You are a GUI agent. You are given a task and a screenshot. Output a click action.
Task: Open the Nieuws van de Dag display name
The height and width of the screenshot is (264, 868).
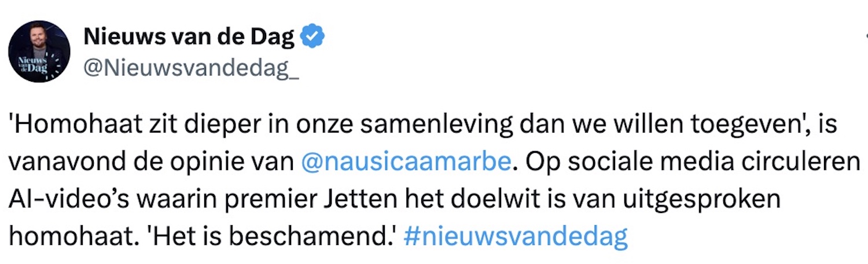tap(189, 38)
